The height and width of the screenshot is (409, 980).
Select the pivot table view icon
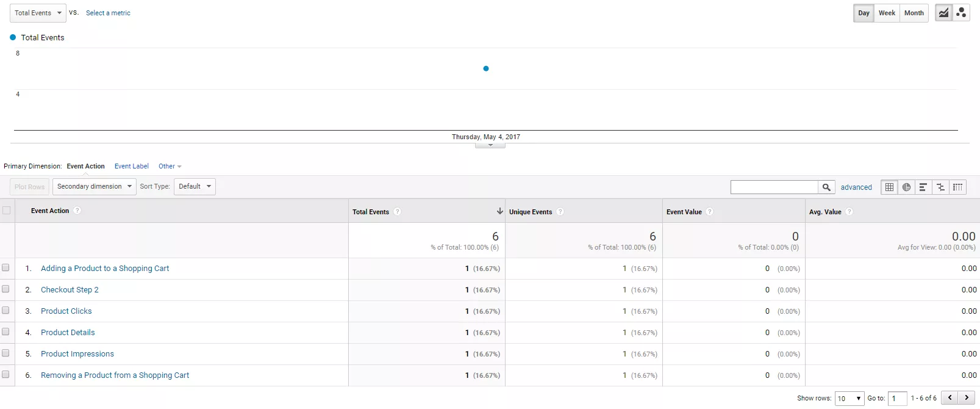coord(958,187)
